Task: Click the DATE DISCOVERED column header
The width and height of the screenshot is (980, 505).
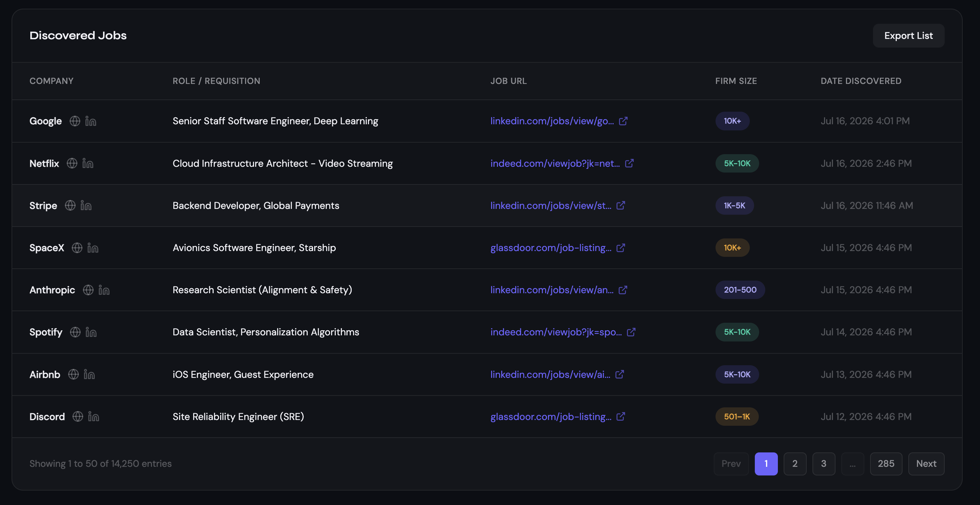Action: 861,81
